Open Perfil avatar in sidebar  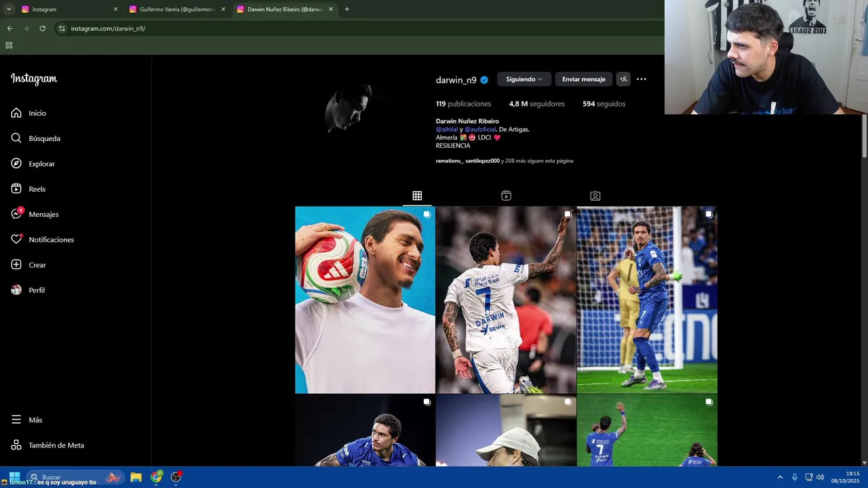click(16, 290)
